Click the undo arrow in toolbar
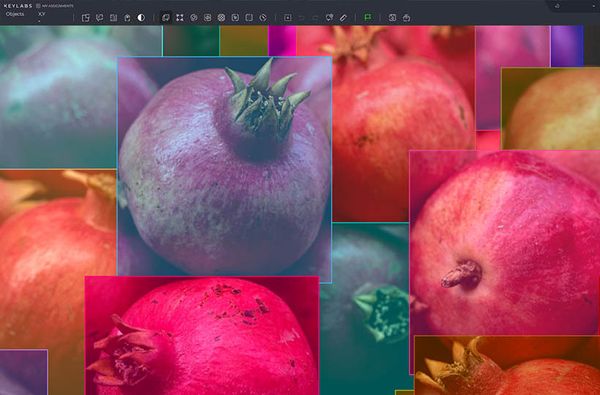Screen dimensions: 600x395 (302, 18)
